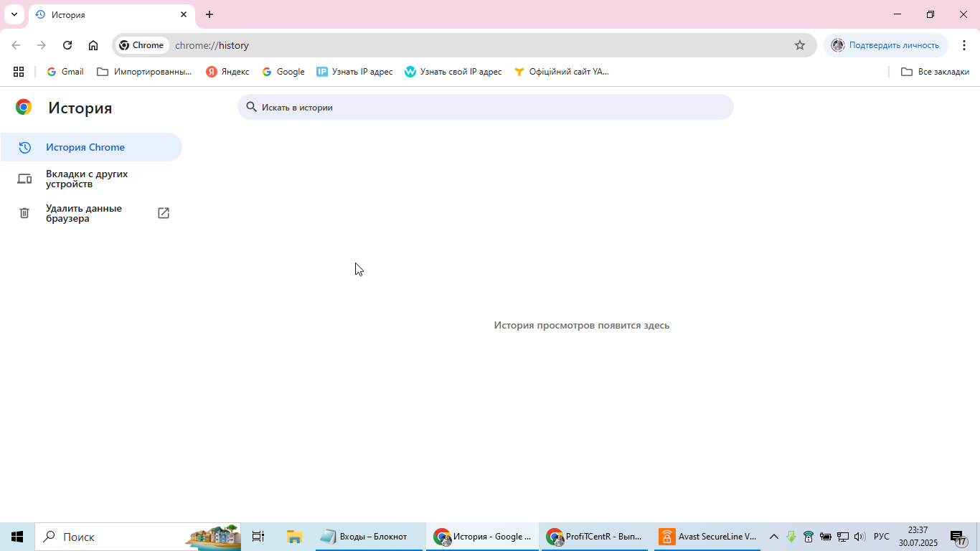Click Подтвердить личность profile button
The image size is (980, 551).
[886, 45]
